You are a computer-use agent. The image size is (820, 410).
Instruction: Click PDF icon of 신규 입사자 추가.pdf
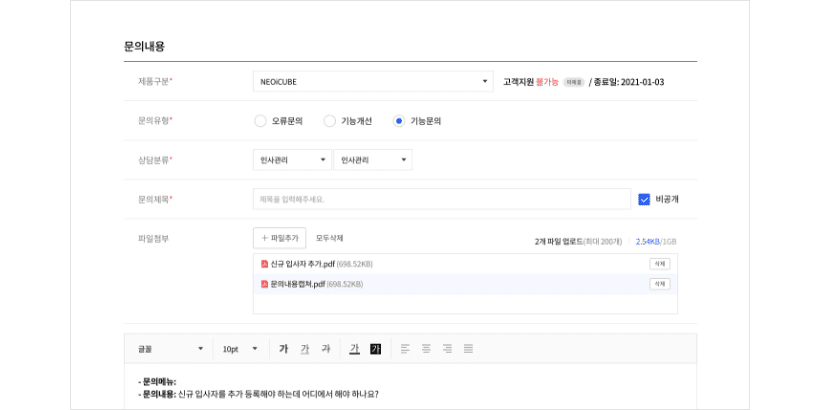pyautogui.click(x=265, y=264)
